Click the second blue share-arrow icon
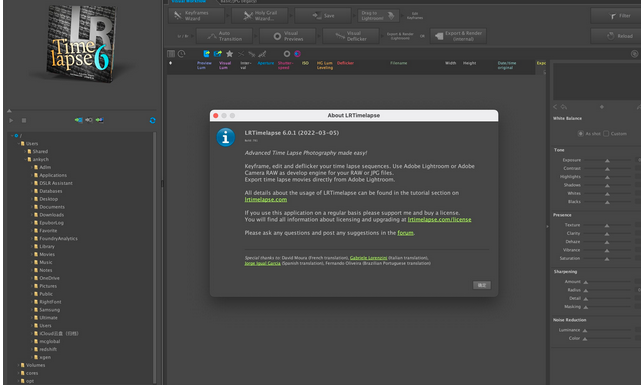Image resolution: width=641 pixels, height=385 pixels. click(x=217, y=54)
